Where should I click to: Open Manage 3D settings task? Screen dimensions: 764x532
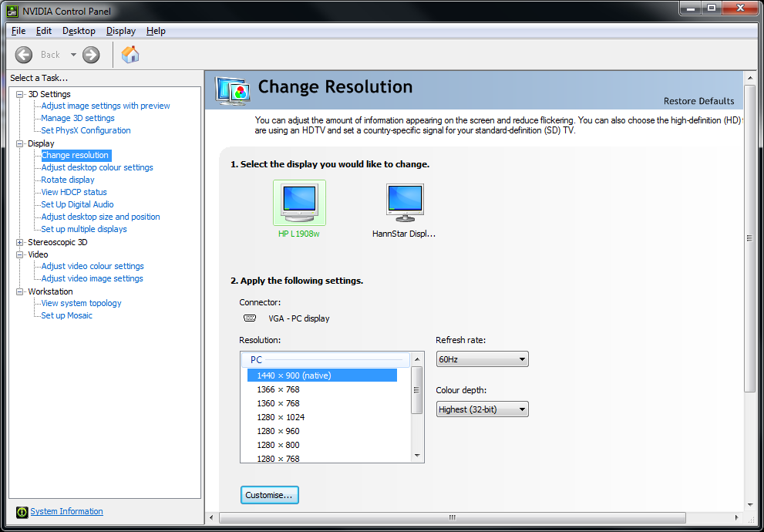click(x=78, y=118)
